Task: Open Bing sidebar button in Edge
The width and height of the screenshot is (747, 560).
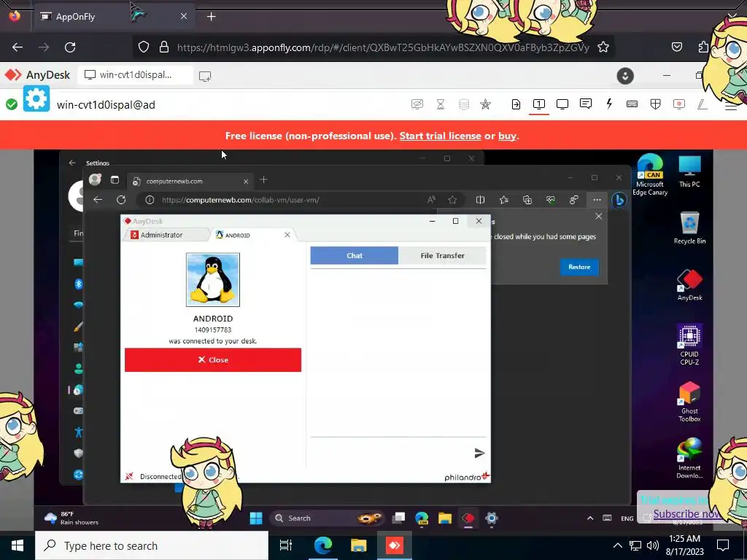Action: coord(619,200)
